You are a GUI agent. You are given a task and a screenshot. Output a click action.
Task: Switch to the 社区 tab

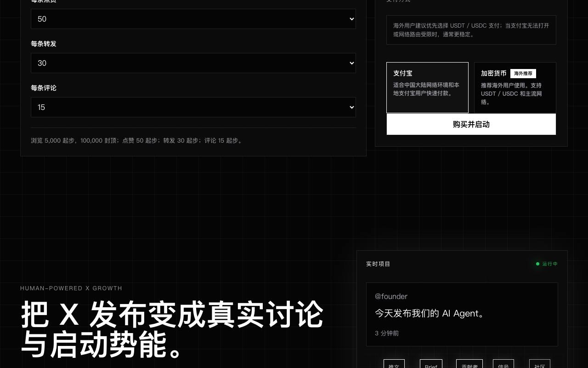(x=540, y=364)
